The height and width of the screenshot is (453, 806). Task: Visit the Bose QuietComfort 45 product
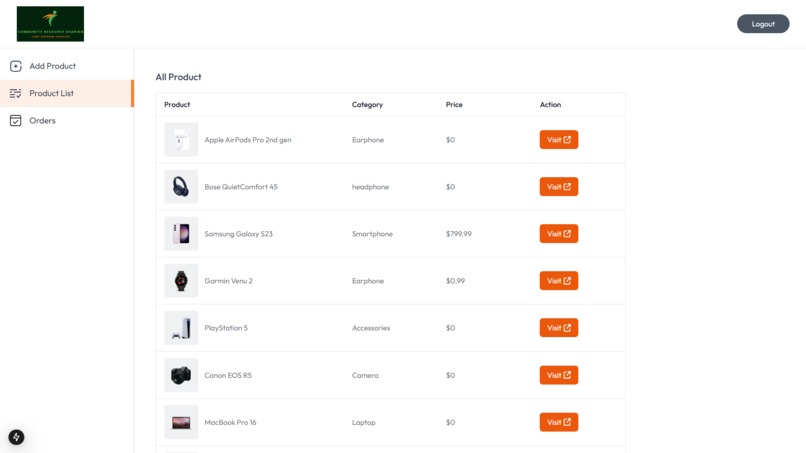559,187
